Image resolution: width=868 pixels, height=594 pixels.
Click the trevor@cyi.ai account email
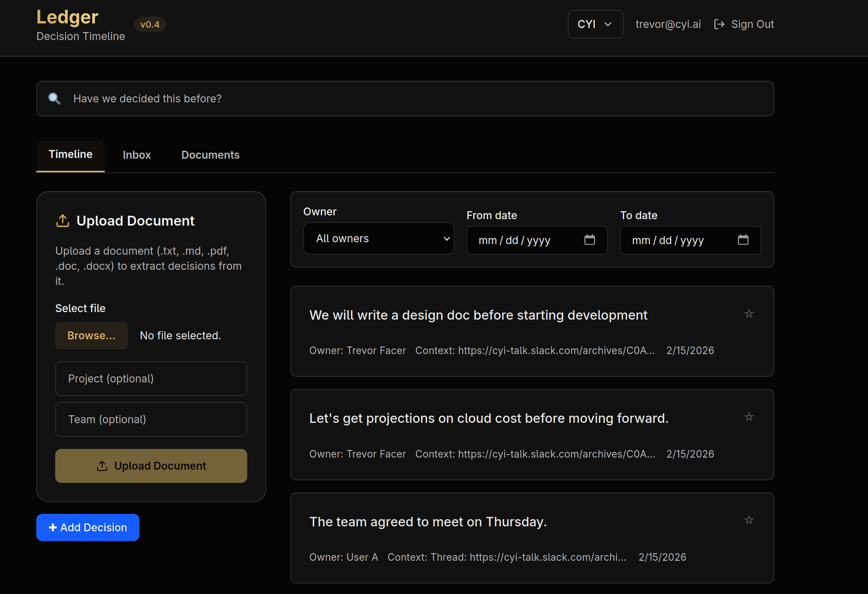click(668, 24)
